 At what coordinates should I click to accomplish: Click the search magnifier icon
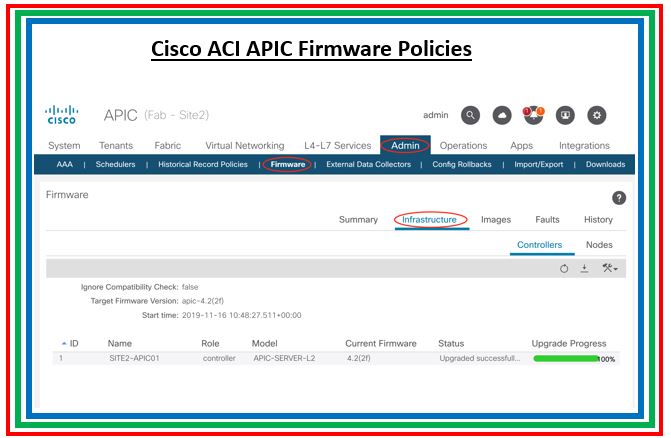[x=470, y=115]
